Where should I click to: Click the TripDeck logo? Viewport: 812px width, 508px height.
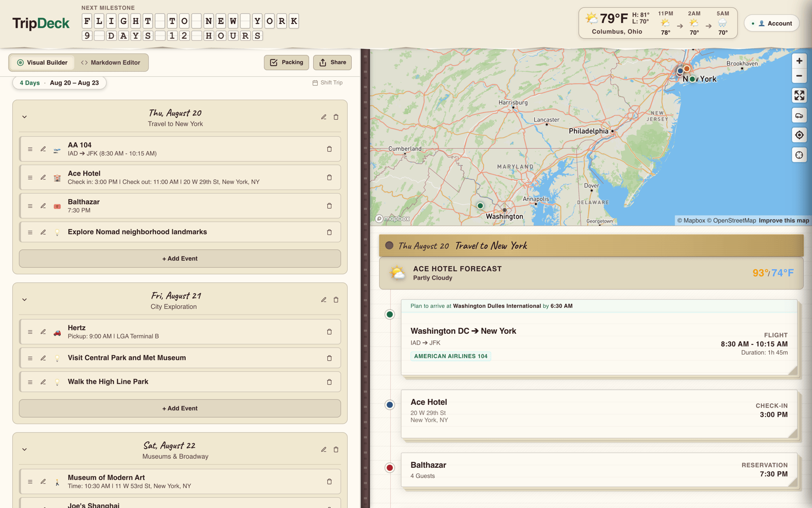point(41,23)
